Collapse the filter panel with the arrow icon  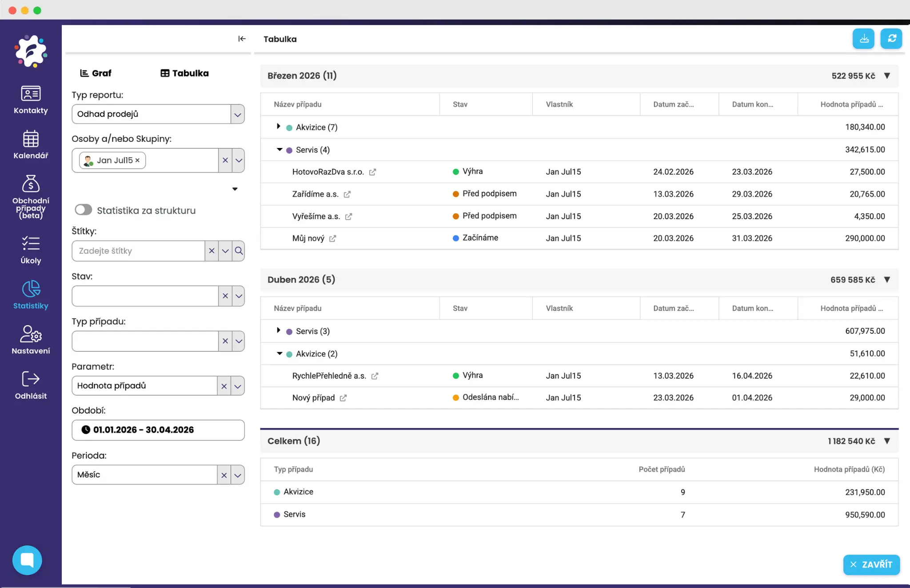(x=242, y=39)
